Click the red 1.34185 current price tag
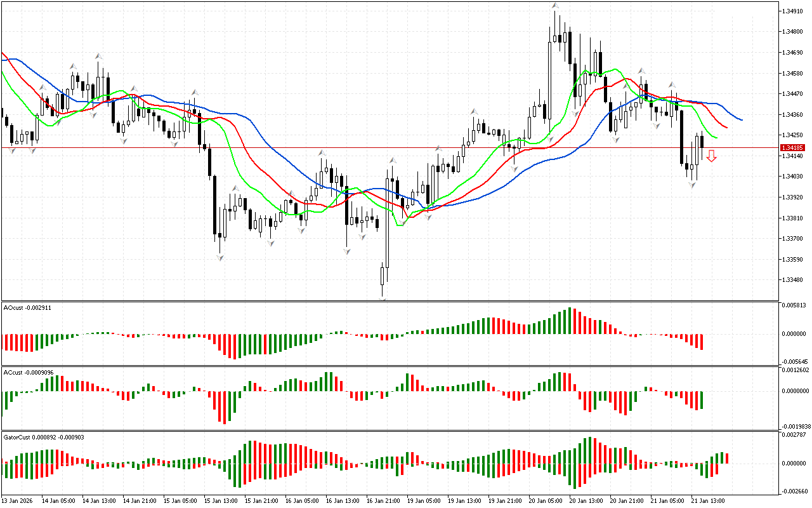The image size is (812, 508). (x=794, y=147)
